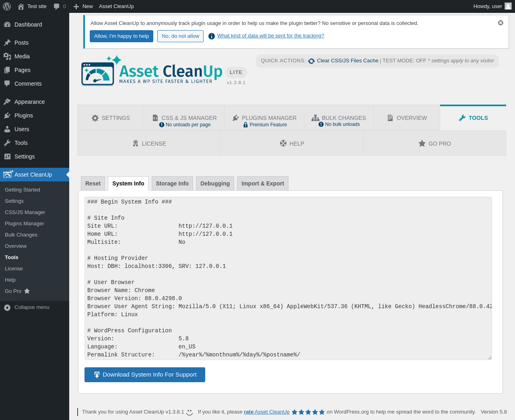This screenshot has height=420, width=515.
Task: Click the LITE version badge
Action: click(236, 72)
